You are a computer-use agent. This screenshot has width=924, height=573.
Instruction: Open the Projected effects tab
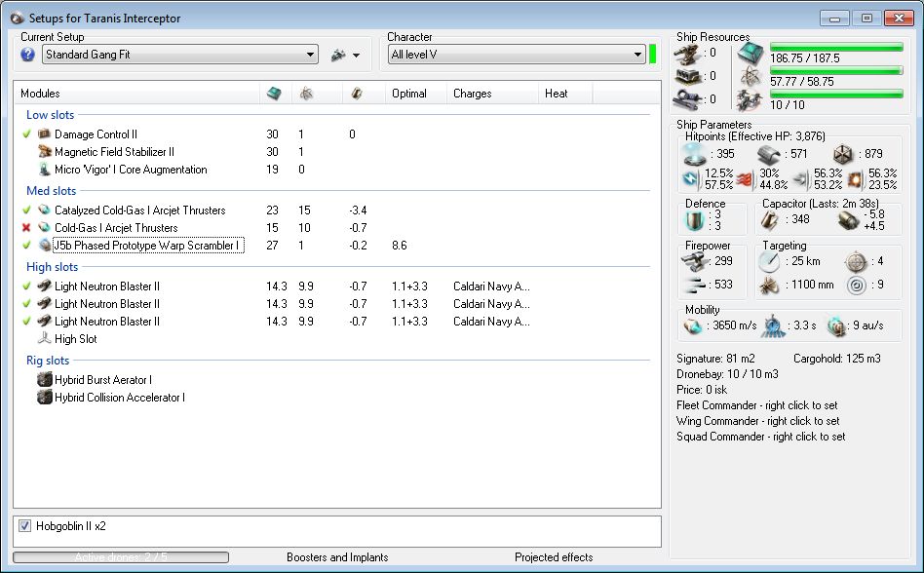point(553,557)
